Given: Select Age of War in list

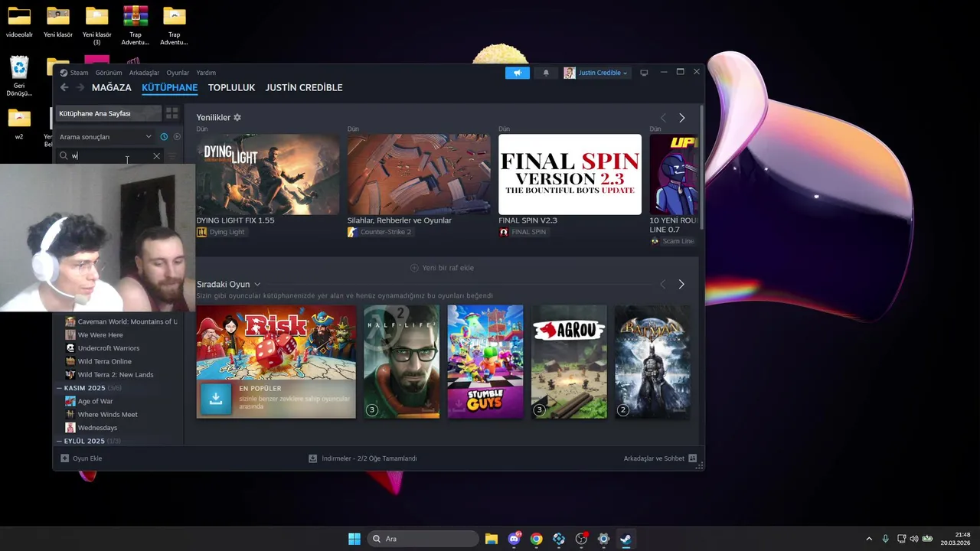Looking at the screenshot, I should click(95, 401).
